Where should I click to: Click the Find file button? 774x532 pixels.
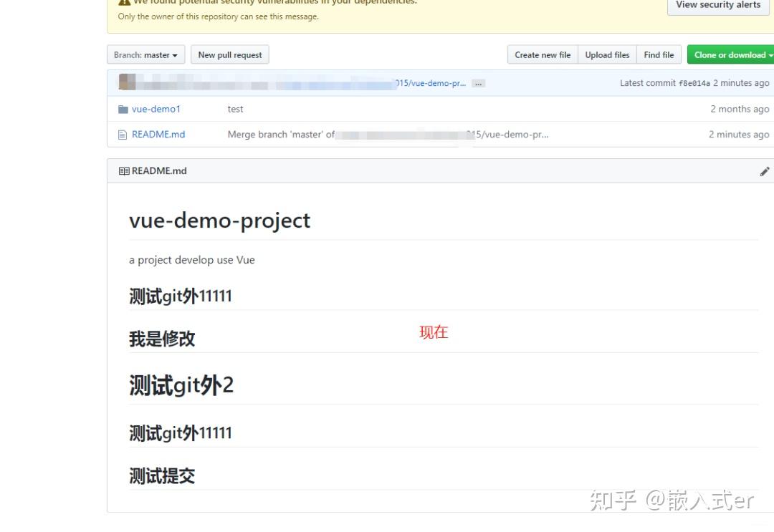click(x=659, y=54)
